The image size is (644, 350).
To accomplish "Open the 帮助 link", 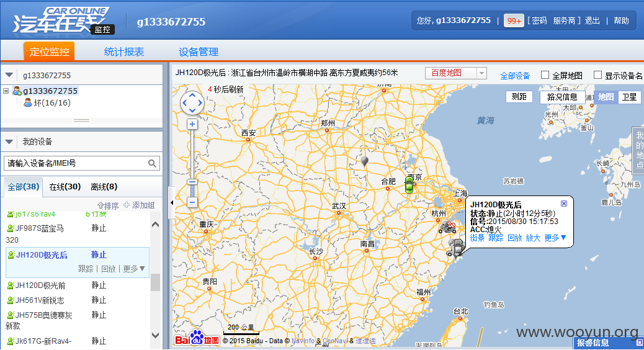I will pos(621,20).
